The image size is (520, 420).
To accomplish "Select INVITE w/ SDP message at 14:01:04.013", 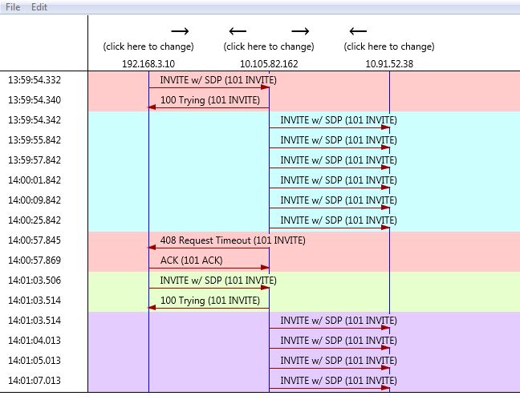I will point(339,341).
